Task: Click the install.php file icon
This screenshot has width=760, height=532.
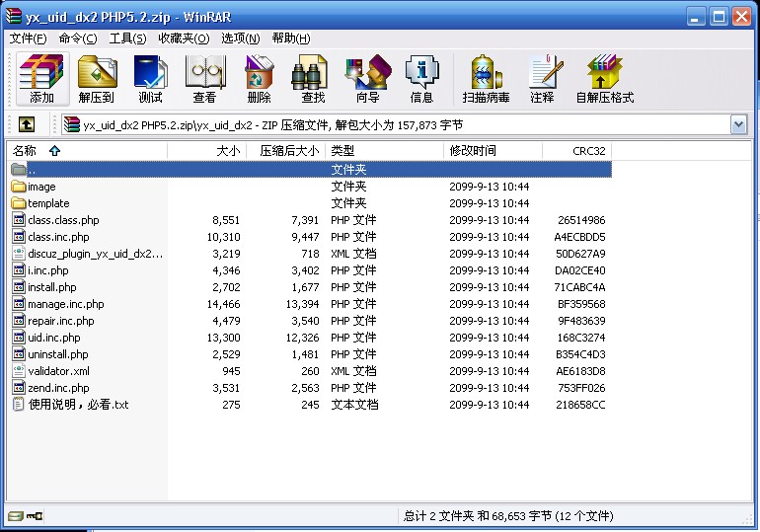Action: point(19,287)
